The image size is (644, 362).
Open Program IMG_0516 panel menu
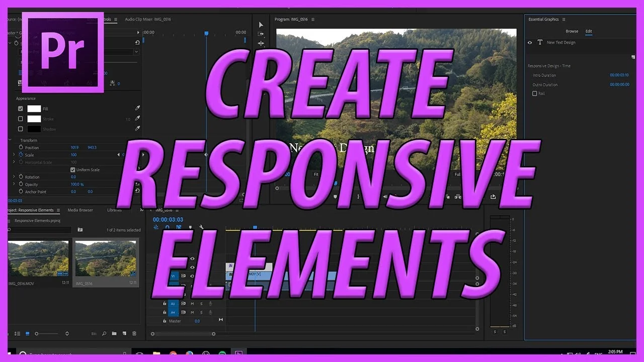(313, 20)
